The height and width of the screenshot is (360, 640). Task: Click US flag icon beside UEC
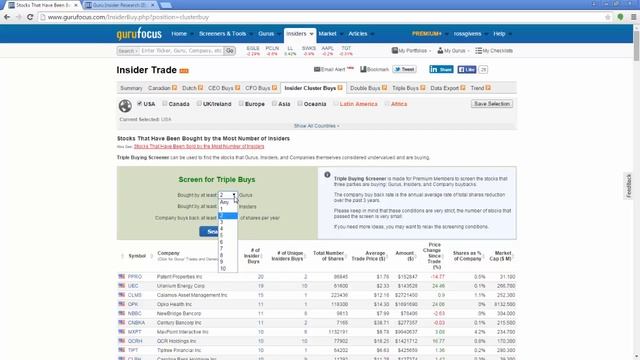(122, 286)
